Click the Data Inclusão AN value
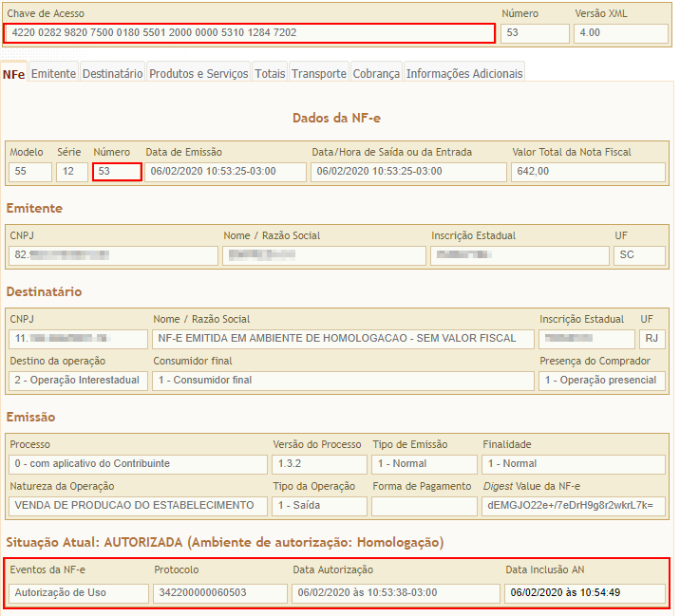This screenshot has height=616, width=680. pos(585,593)
